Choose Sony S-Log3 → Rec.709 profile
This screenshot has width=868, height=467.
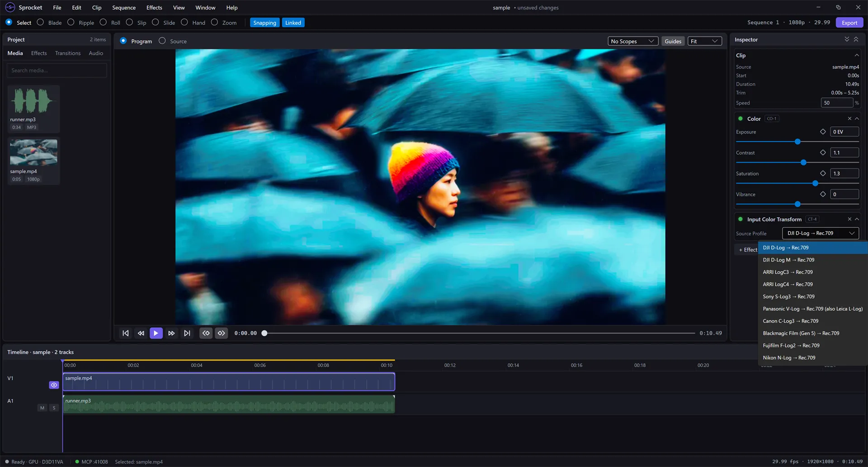(x=813, y=296)
